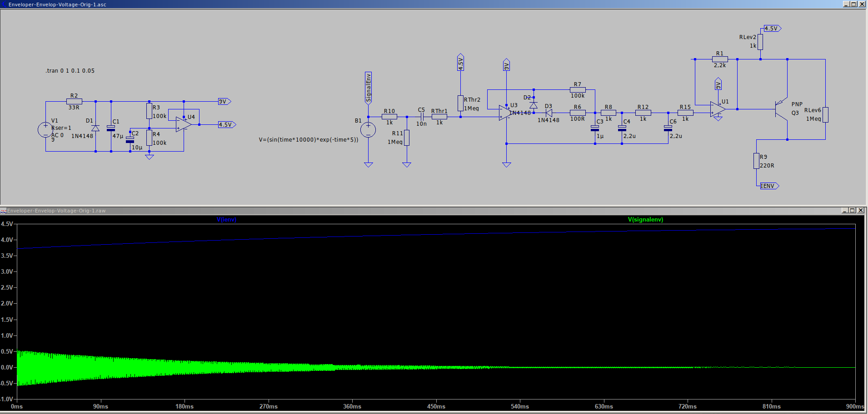Image resolution: width=868 pixels, height=414 pixels.
Task: Click the 450ms time axis label
Action: point(436,407)
